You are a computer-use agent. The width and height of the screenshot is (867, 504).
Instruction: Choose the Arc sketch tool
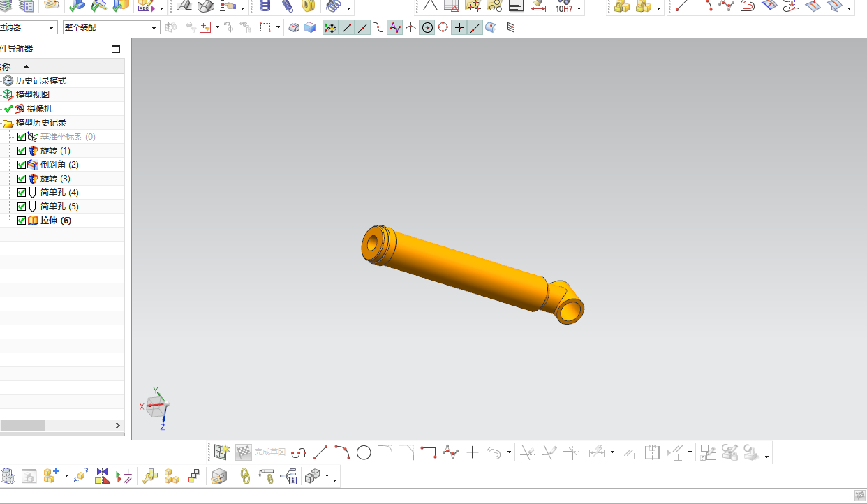(342, 452)
